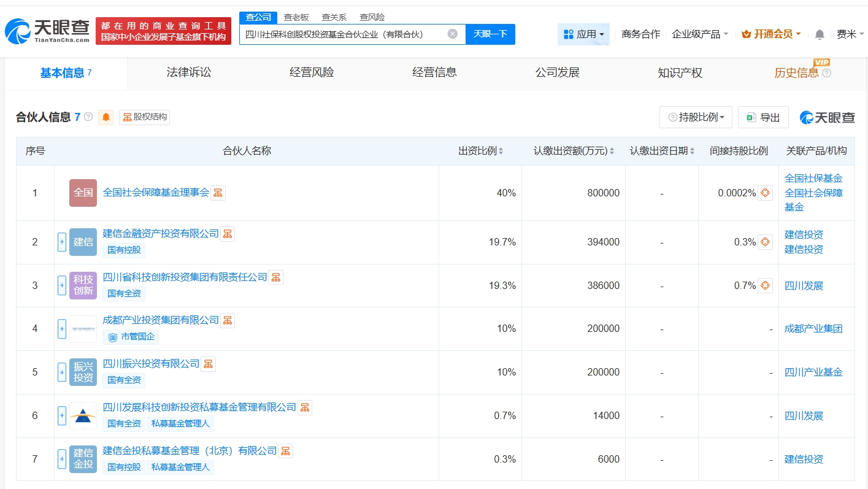Viewport: 868px width, 489px height.
Task: Click indirect holding icon next to 0.0002%
Action: click(x=765, y=193)
